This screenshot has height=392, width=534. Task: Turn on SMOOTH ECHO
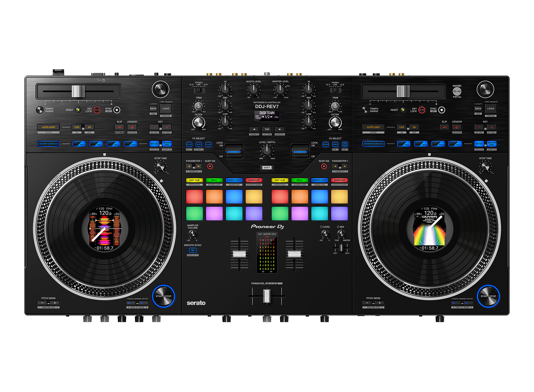(x=193, y=250)
